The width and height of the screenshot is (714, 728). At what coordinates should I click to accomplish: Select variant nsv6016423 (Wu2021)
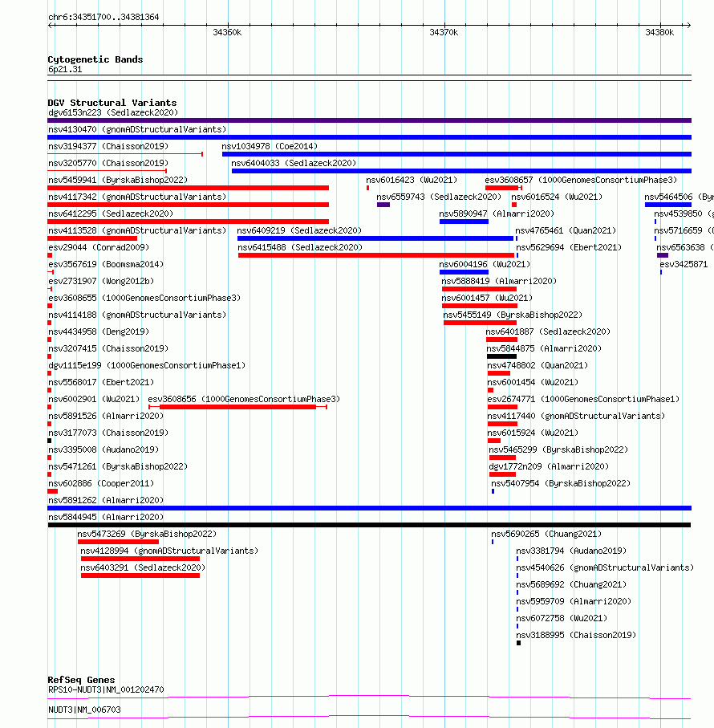click(x=412, y=180)
